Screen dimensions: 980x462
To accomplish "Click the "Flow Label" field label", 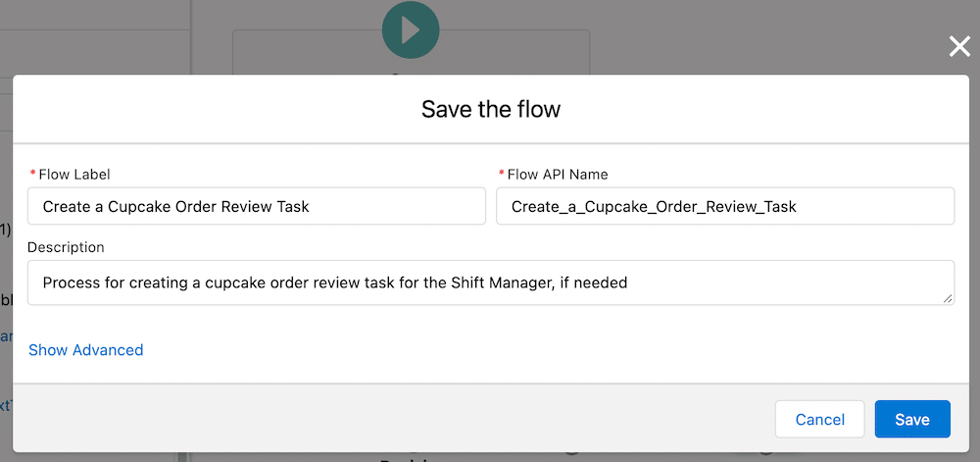I will pos(73,175).
